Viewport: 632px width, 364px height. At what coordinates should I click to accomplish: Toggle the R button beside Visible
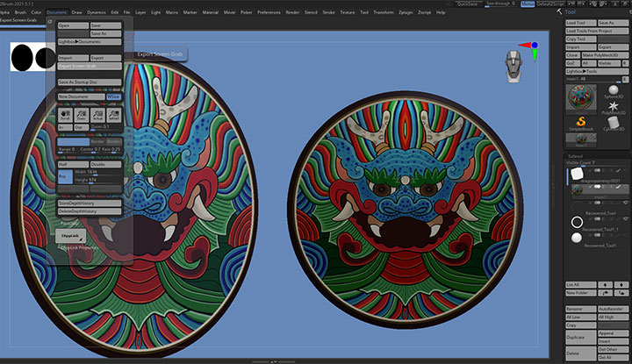tap(625, 63)
